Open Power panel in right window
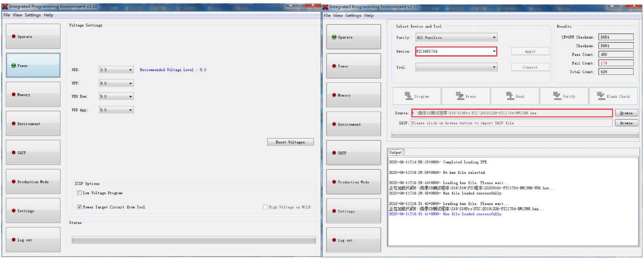 [x=353, y=66]
